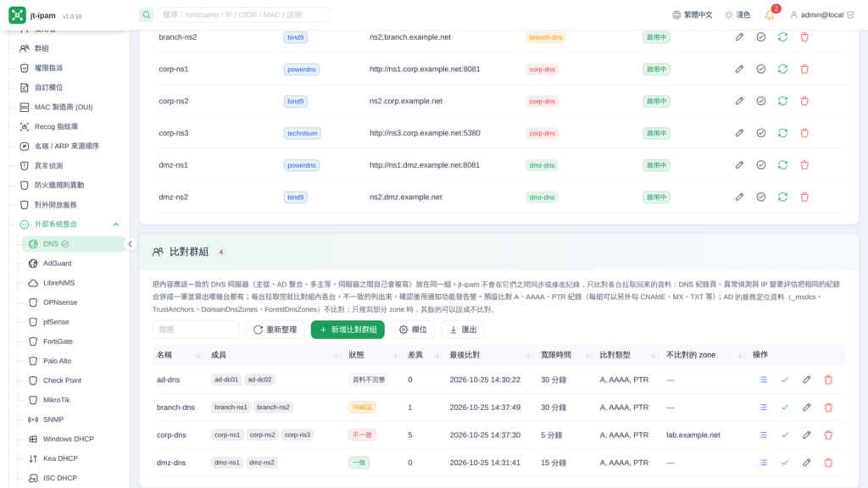Screen dimensions: 868x488
Task: Test connection for dmz-ns1 server
Action: (x=760, y=165)
